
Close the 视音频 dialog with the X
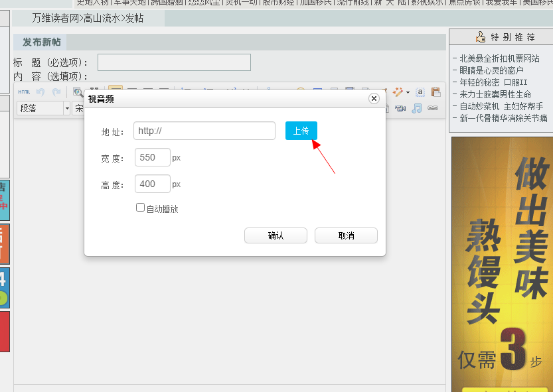point(374,98)
